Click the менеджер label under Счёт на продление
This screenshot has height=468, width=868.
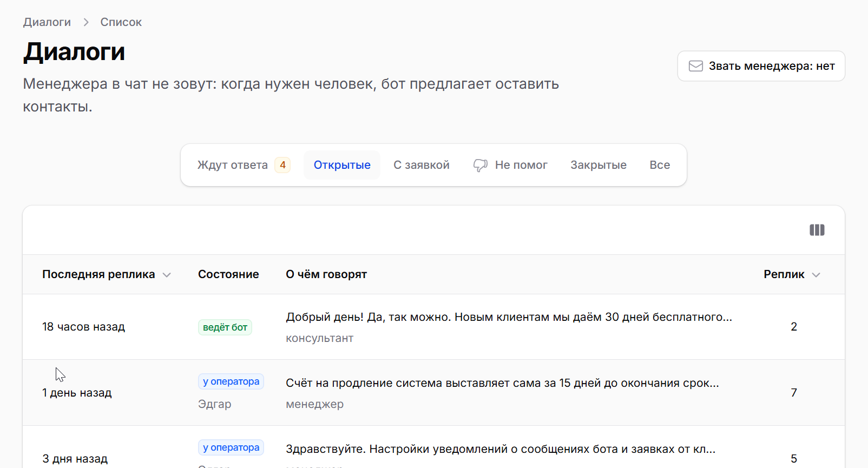[315, 404]
